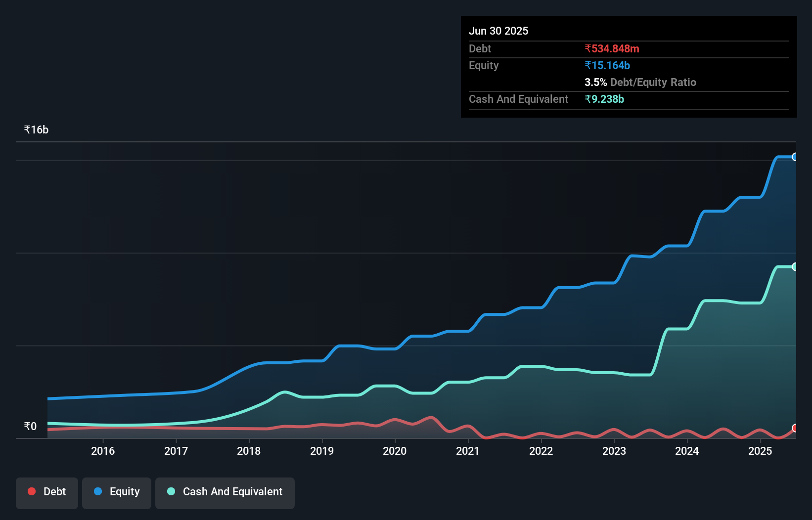This screenshot has width=812, height=520.
Task: Toggle Cash And Equivalent legend button
Action: pyautogui.click(x=225, y=492)
